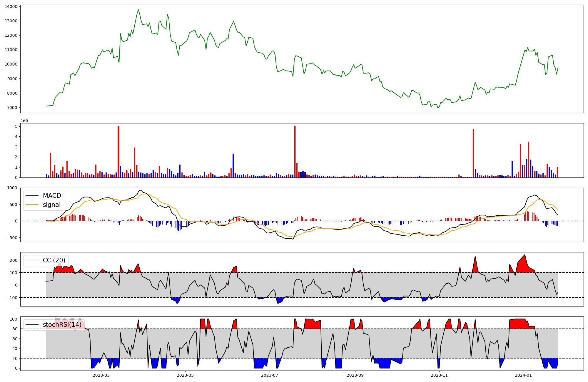Click the CCI(20) legend entry
This screenshot has height=382, width=588.
54,260
